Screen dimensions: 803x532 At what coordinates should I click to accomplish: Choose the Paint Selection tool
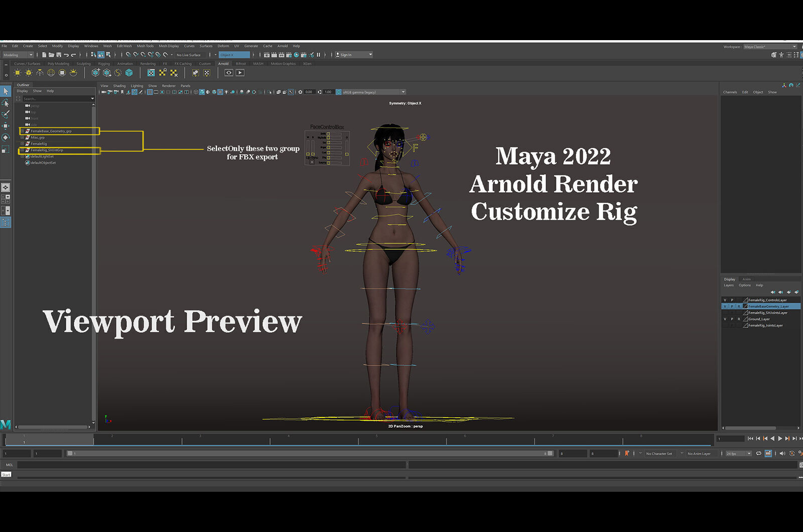pyautogui.click(x=6, y=114)
